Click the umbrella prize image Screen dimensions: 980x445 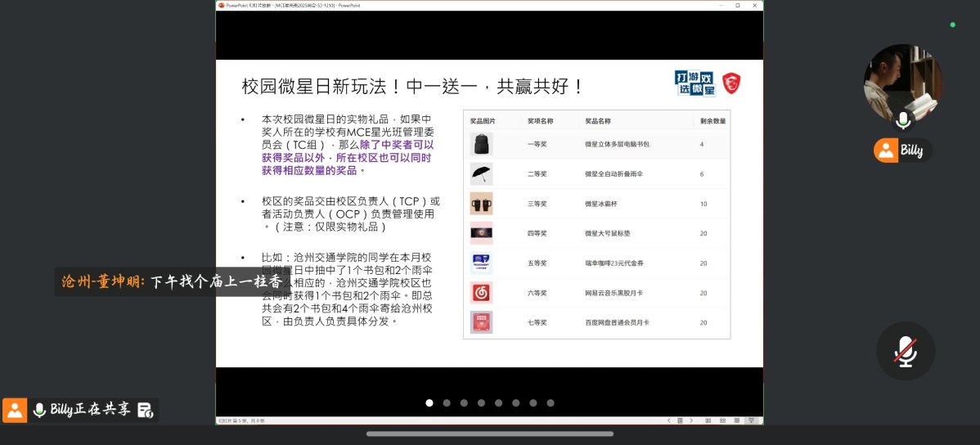click(x=481, y=173)
